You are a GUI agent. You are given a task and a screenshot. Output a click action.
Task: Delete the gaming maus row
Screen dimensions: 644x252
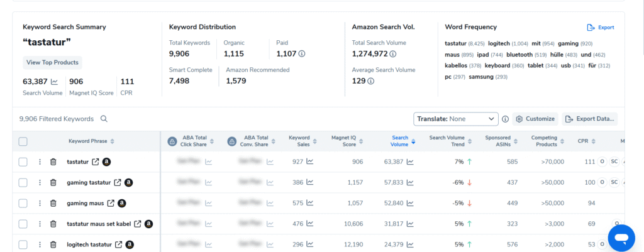pos(53,203)
